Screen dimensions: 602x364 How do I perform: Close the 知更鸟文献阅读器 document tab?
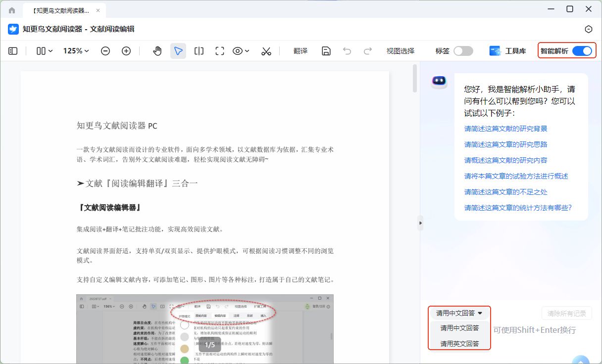pyautogui.click(x=98, y=10)
